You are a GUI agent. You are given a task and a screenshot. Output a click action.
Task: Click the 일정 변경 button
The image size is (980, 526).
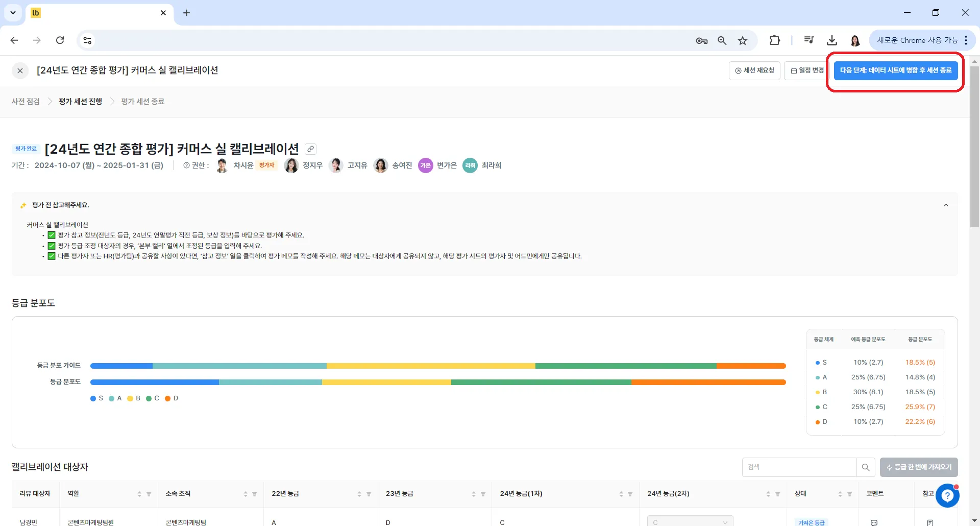[x=805, y=70]
